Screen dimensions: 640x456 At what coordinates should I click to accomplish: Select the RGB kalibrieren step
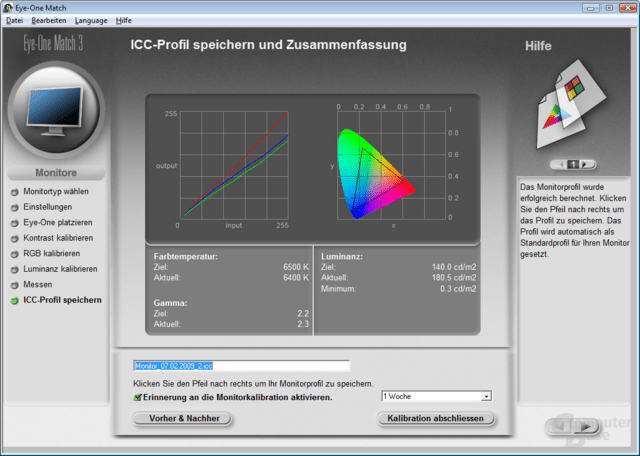(x=51, y=254)
